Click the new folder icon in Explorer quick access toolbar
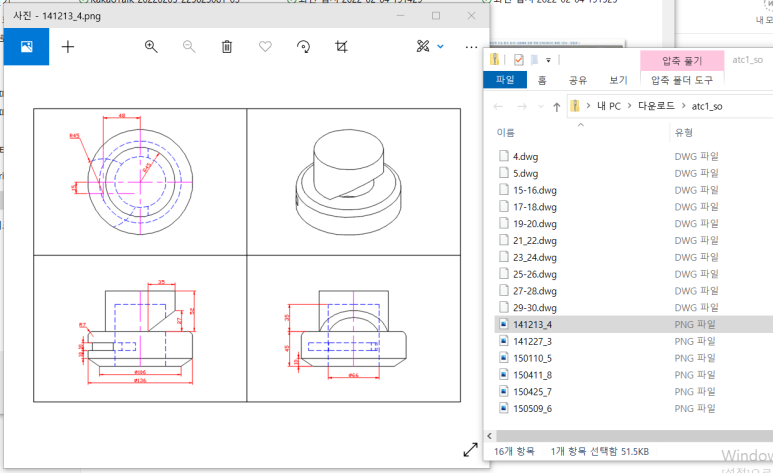The image size is (773, 473). coord(534,60)
